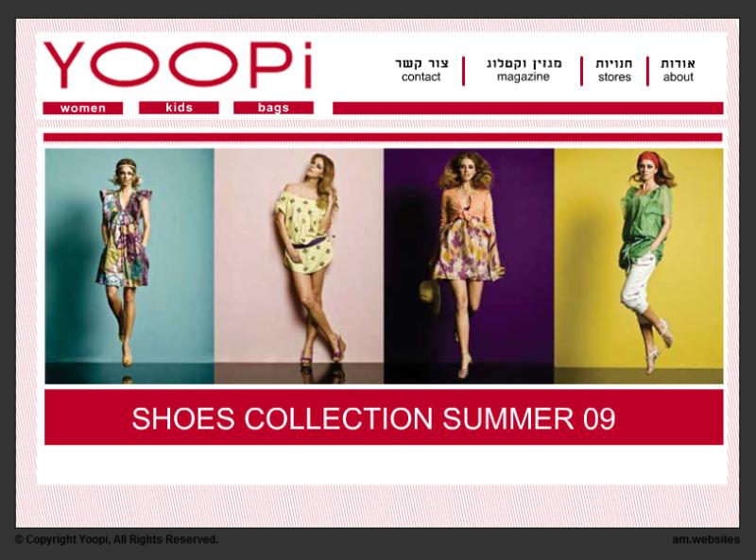Select the model photo on yellow background
Screen dimensions: 756x560
(639, 266)
